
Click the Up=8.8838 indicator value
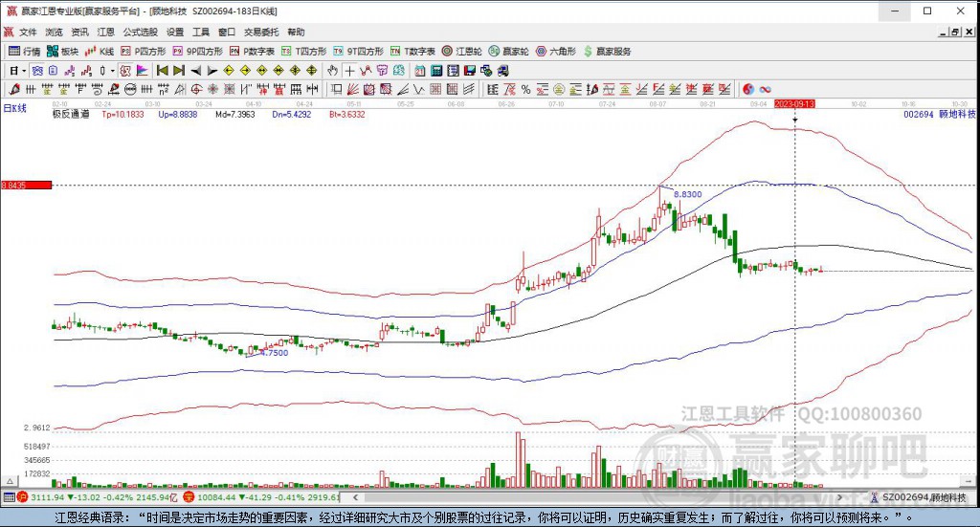(x=178, y=114)
